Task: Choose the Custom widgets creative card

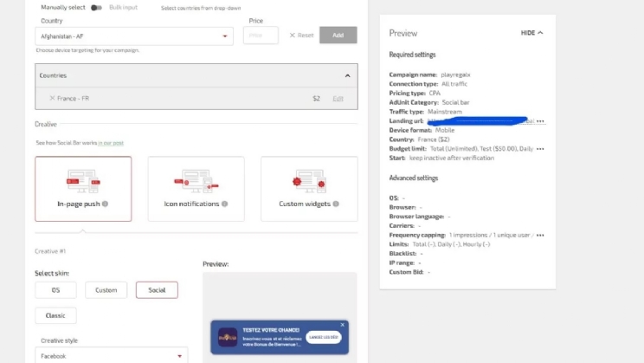Action: tap(309, 188)
